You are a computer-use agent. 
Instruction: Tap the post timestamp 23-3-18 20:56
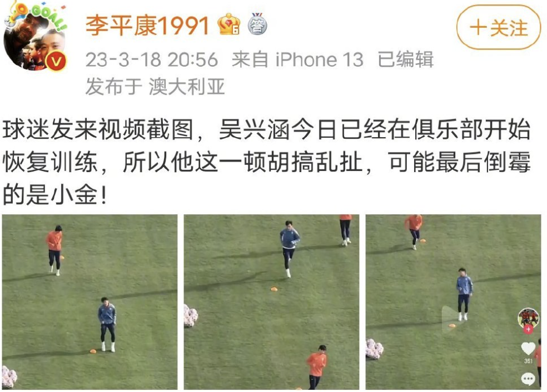coord(152,60)
